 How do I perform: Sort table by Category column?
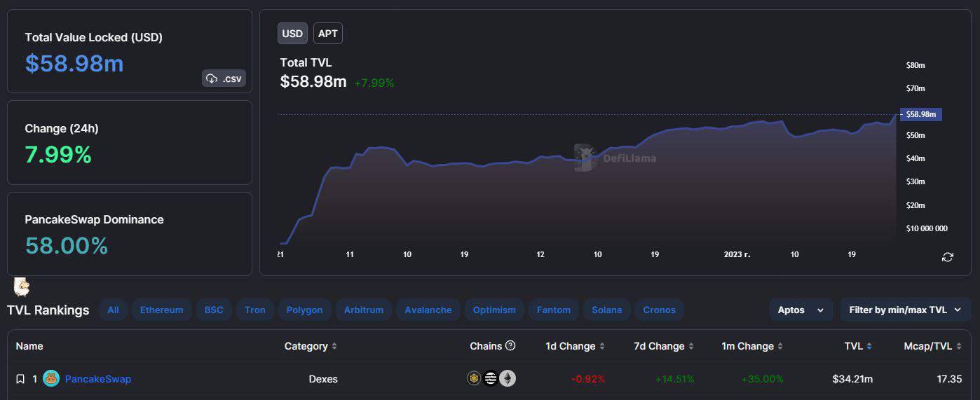[311, 346]
